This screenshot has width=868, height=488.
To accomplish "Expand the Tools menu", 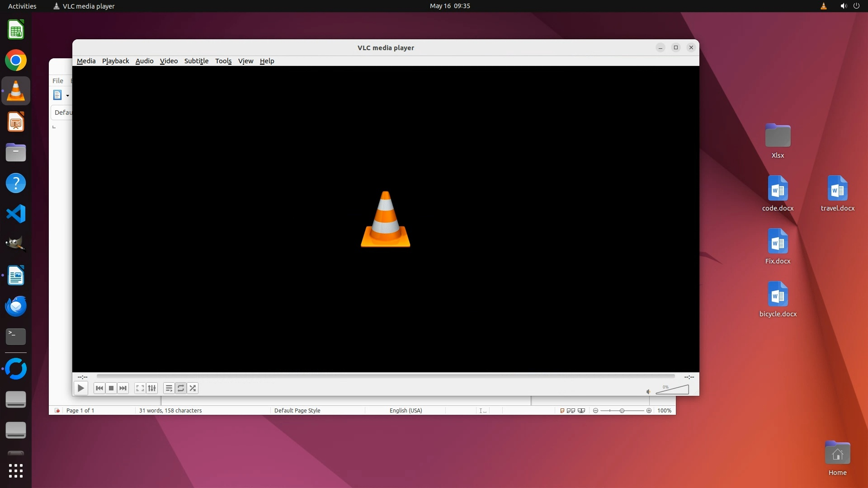I will pos(223,61).
